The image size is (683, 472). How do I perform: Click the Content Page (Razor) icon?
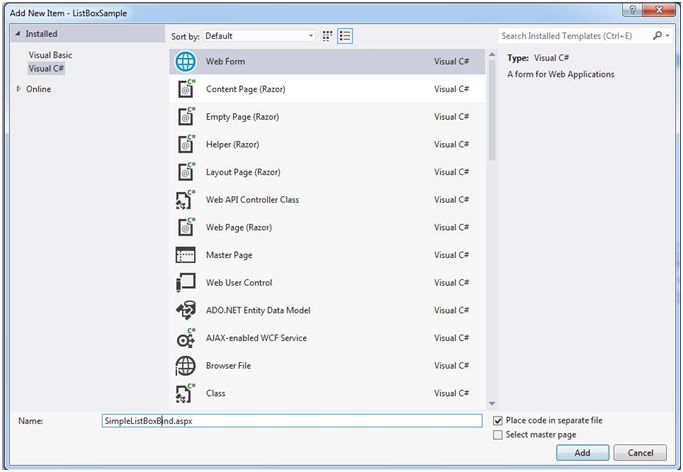point(186,89)
